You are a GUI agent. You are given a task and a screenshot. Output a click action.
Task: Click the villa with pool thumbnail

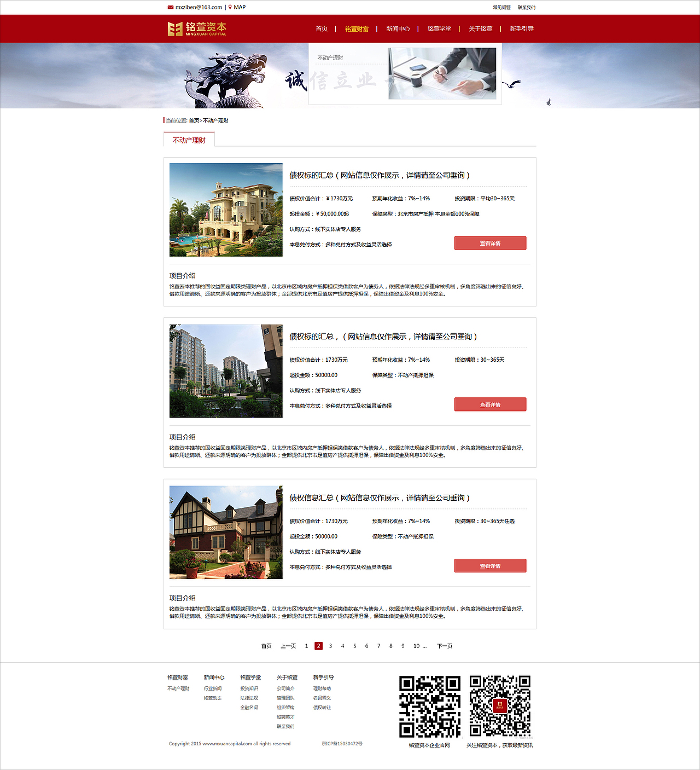(226, 210)
